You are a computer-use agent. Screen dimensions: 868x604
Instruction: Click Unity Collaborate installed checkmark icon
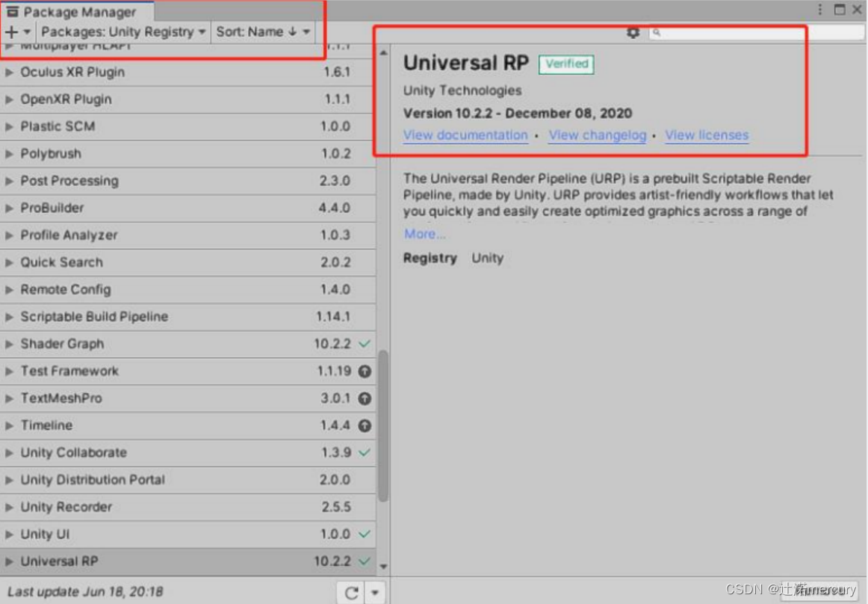click(365, 452)
